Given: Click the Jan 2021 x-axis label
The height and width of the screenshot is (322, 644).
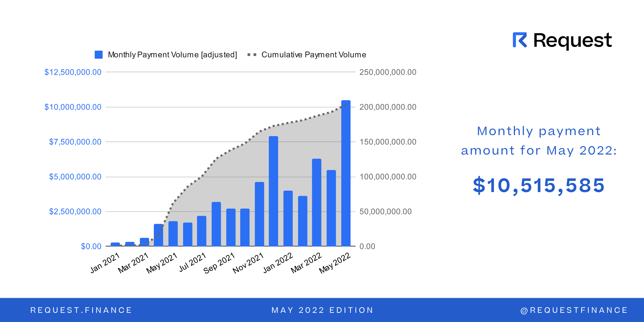Looking at the screenshot, I should click(105, 263).
